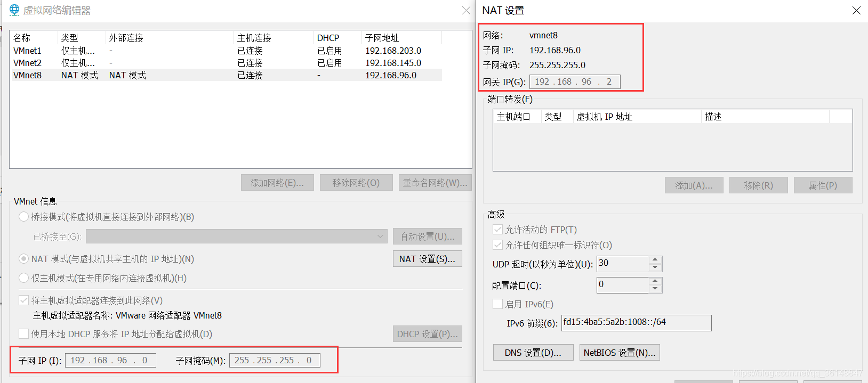
Task: Open DNS 设置(D)... button
Action: (533, 353)
